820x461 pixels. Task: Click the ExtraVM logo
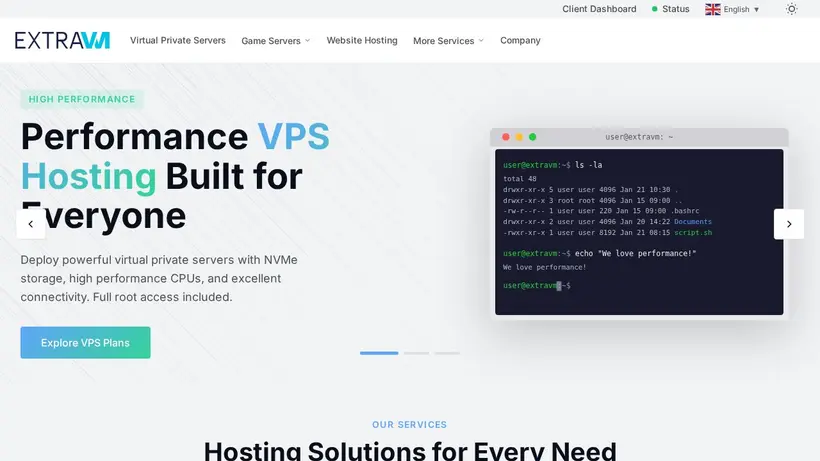tap(62, 40)
